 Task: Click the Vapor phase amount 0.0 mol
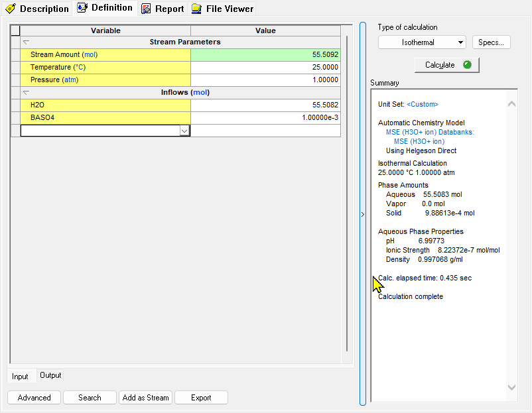(x=433, y=204)
